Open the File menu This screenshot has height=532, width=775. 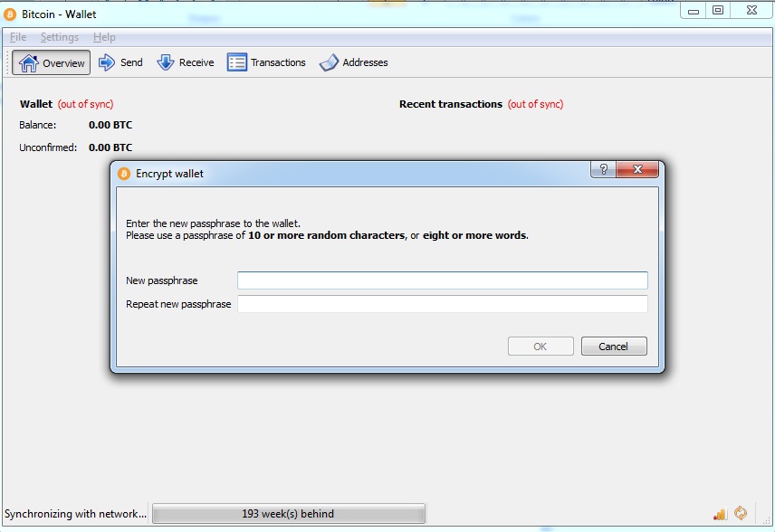18,37
